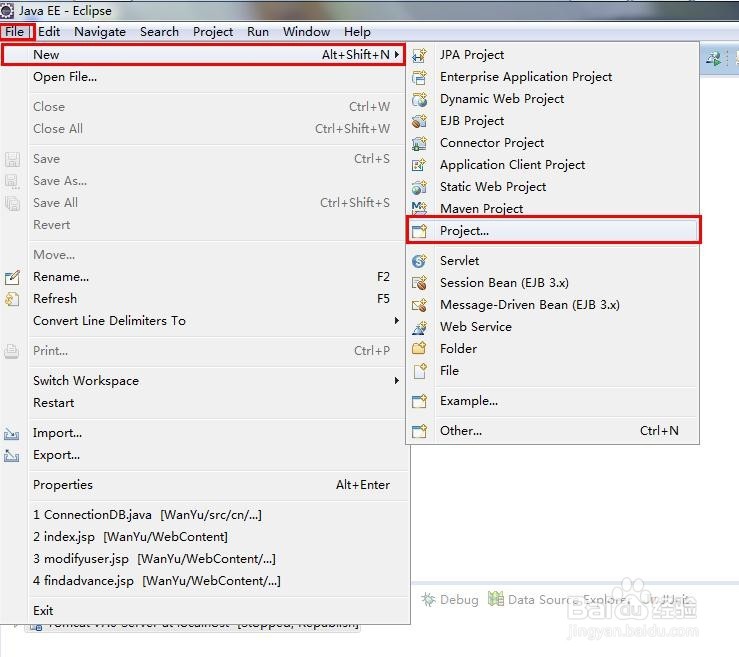Screen dimensions: 739x657
Task: Select EJB Project entry
Action: [552, 121]
